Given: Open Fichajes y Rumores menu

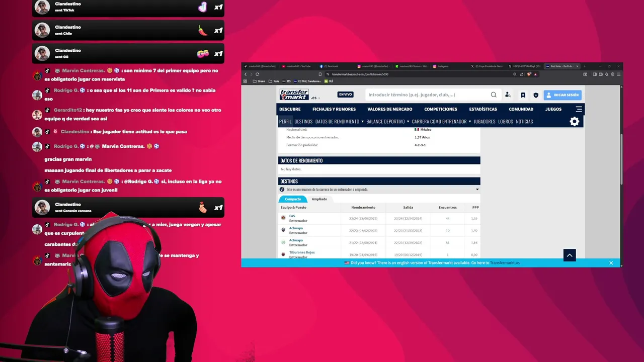Looking at the screenshot, I should (334, 109).
